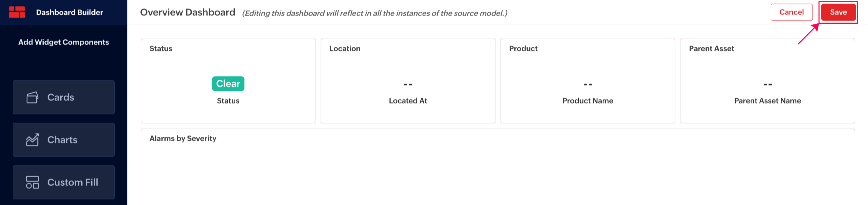Click the Charts widget icon
The width and height of the screenshot is (868, 205).
click(32, 140)
